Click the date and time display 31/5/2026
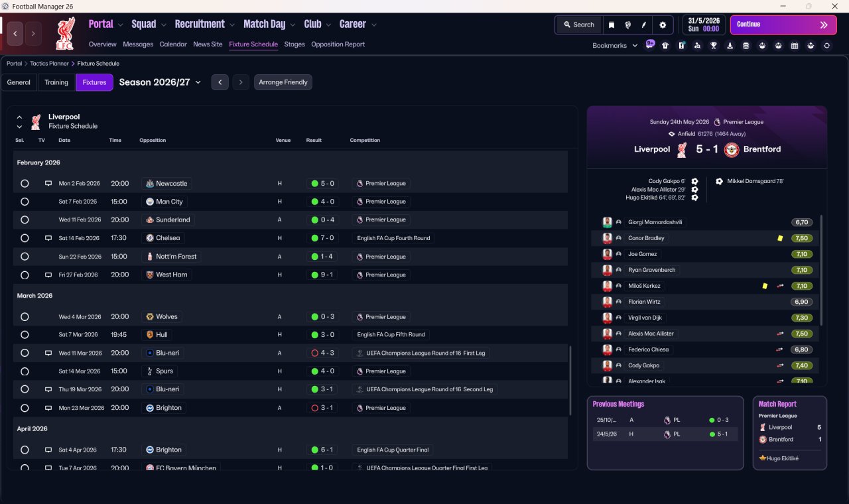Image resolution: width=849 pixels, height=504 pixels. pyautogui.click(x=704, y=25)
